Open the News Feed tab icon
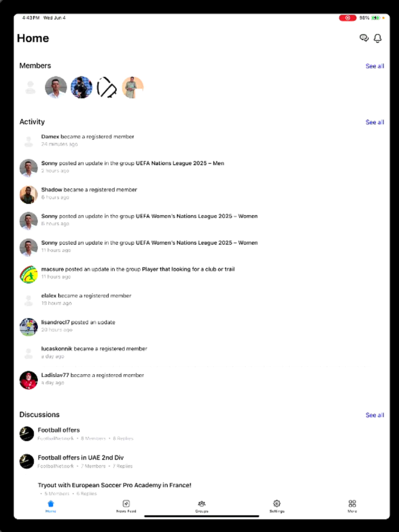The width and height of the screenshot is (399, 532). 126,503
